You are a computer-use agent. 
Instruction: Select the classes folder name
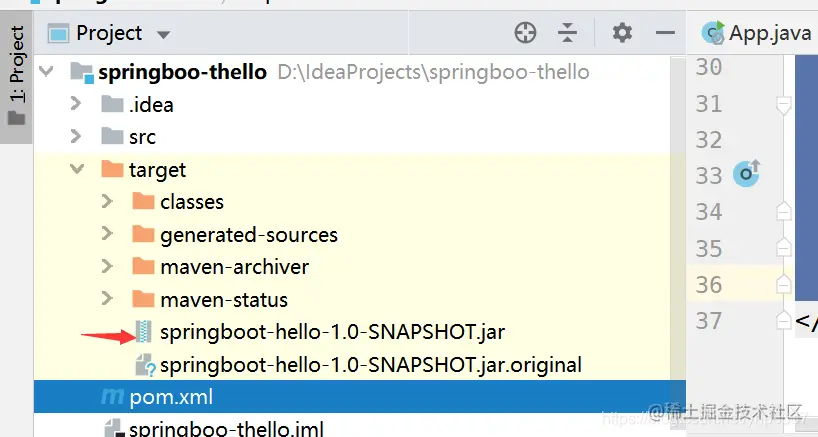click(192, 202)
